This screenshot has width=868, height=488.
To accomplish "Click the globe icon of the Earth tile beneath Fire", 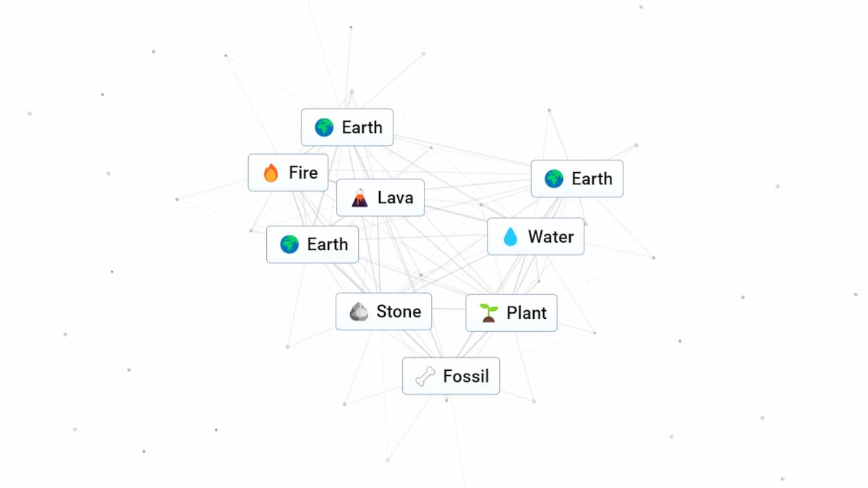I will coord(289,244).
